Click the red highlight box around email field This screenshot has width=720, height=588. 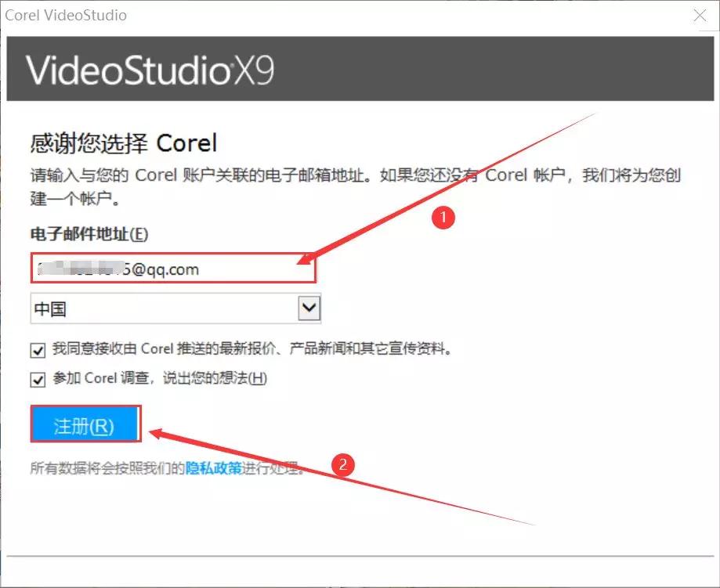pyautogui.click(x=174, y=253)
